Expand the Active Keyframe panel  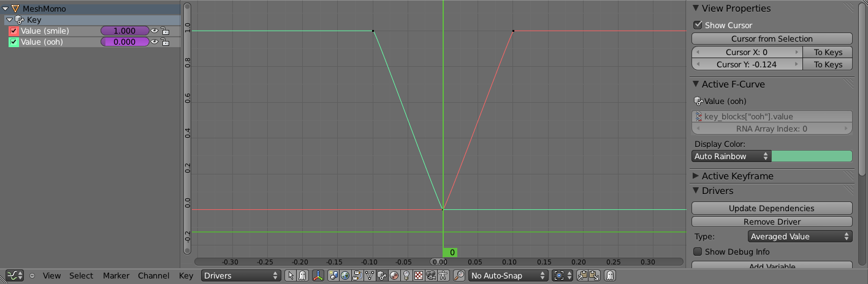click(696, 176)
